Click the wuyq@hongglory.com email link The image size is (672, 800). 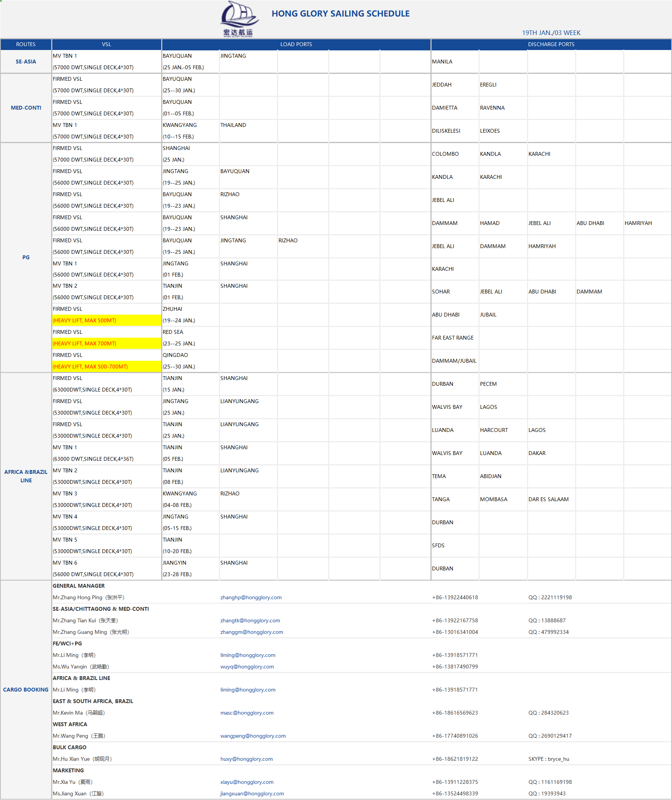point(247,667)
